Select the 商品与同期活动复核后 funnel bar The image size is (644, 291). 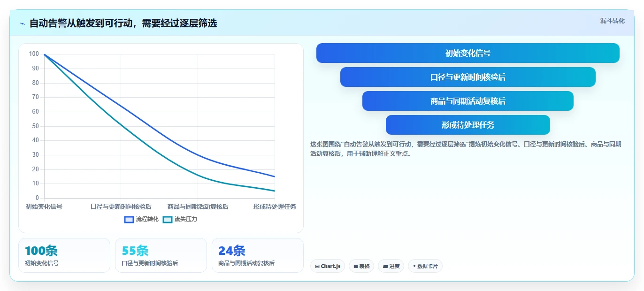[468, 101]
